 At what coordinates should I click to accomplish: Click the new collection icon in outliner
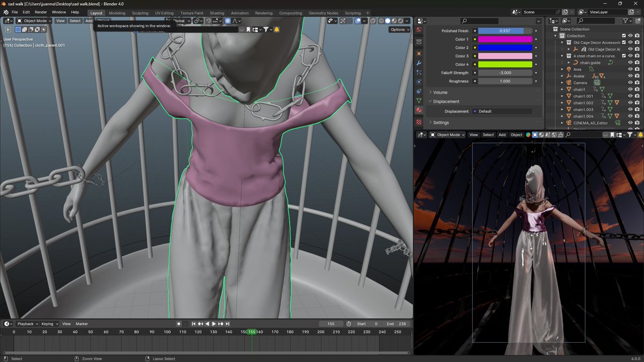pos(638,21)
